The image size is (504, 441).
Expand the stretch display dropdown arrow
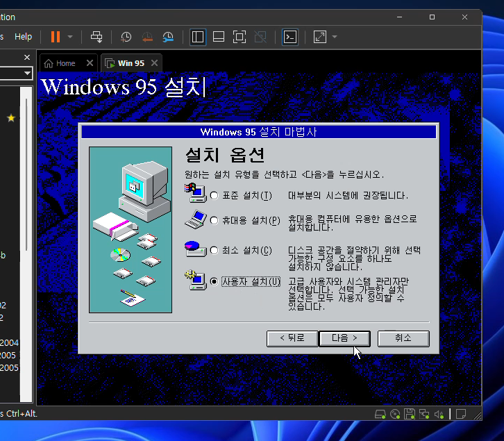(335, 37)
